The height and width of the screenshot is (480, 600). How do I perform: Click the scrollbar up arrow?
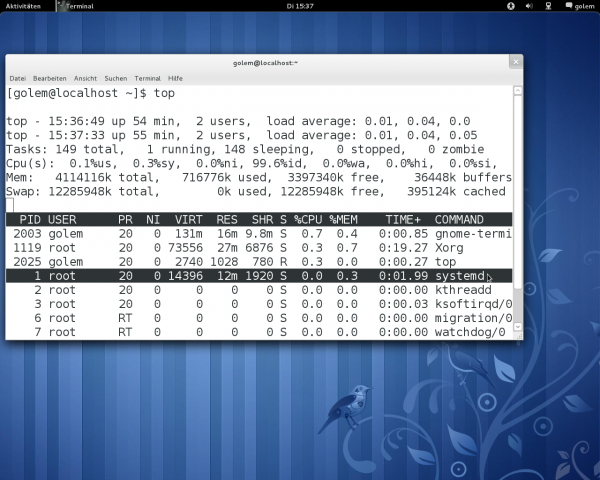[517, 90]
